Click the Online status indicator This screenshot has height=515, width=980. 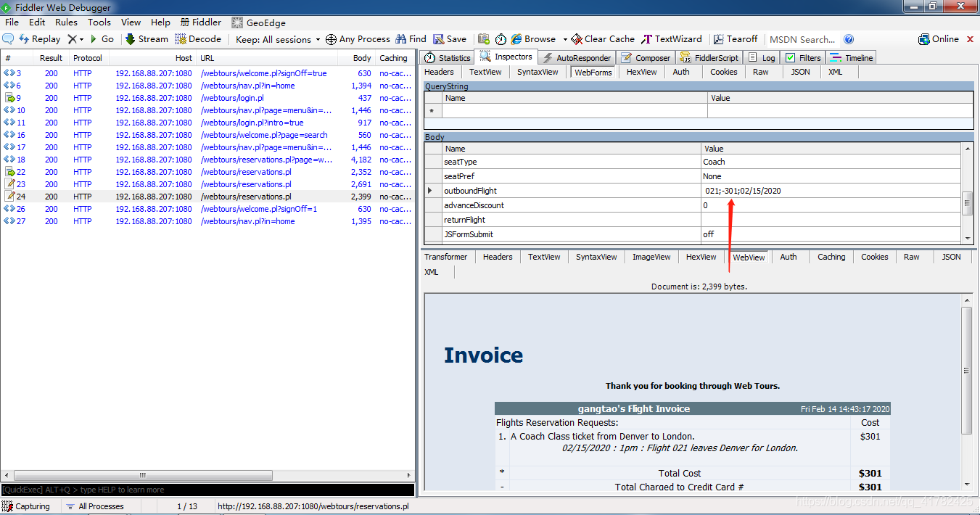click(x=939, y=39)
